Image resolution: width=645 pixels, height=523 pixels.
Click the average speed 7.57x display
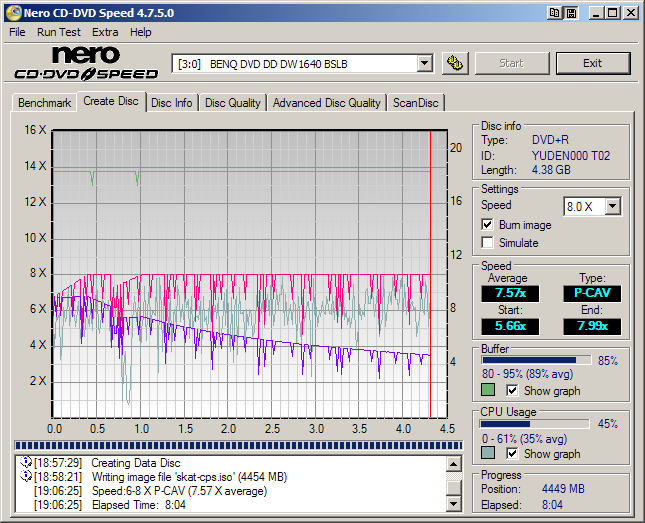[x=510, y=293]
